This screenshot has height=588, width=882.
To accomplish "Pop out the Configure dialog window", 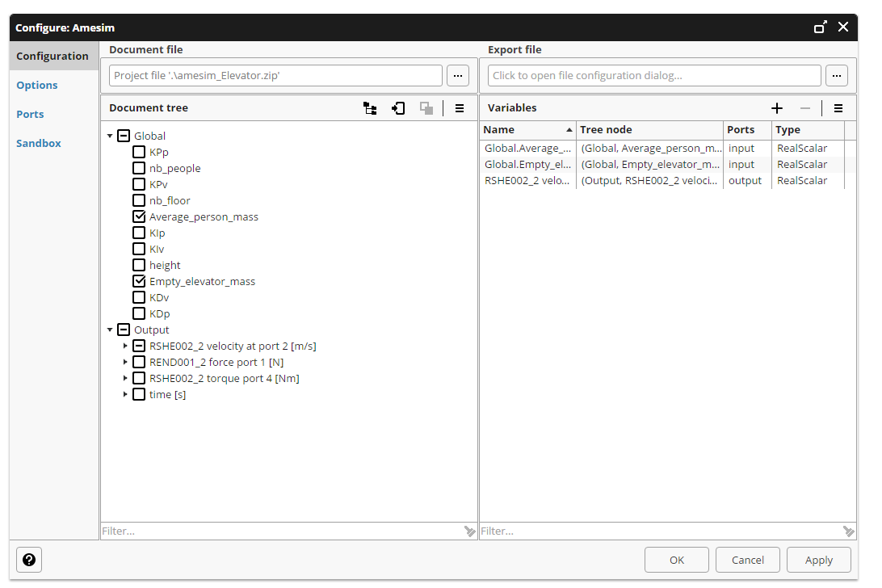I will 821,27.
